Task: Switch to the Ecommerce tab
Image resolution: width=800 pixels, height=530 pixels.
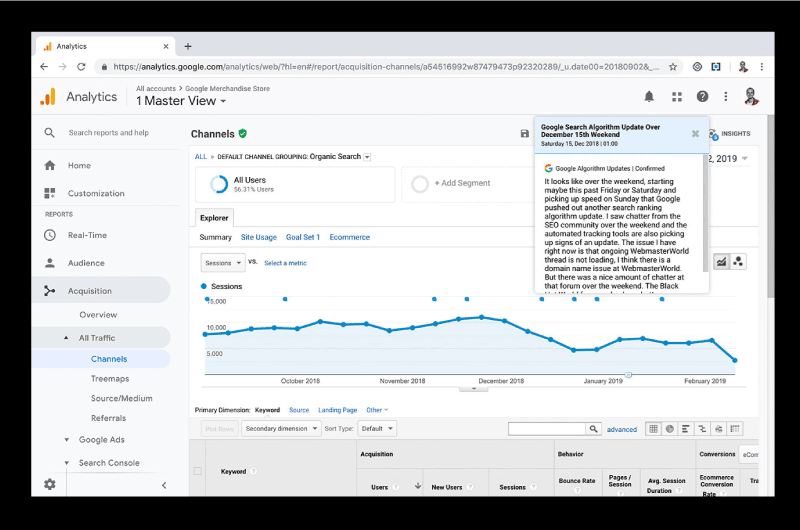Action: 349,237
